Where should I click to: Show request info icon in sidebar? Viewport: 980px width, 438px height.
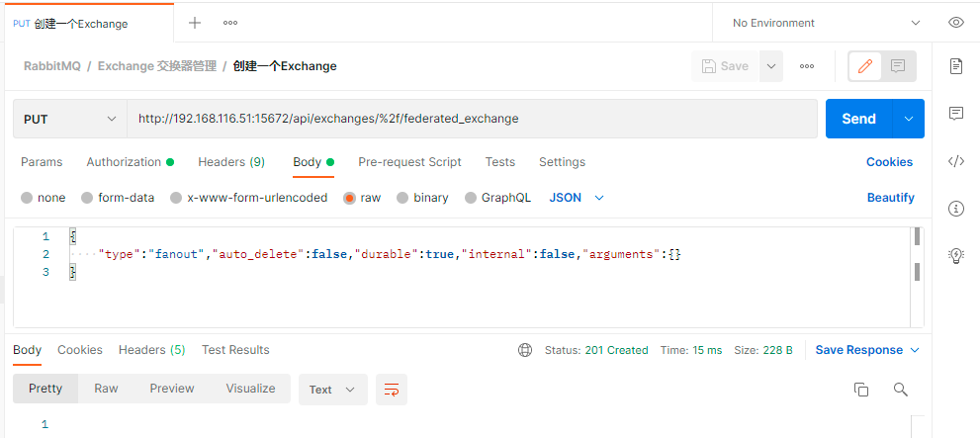point(955,209)
